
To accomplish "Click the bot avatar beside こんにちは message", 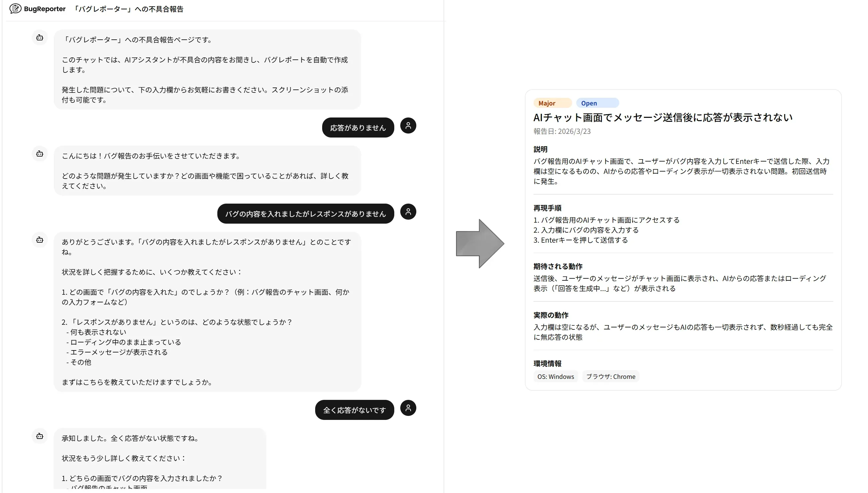I will click(x=40, y=154).
